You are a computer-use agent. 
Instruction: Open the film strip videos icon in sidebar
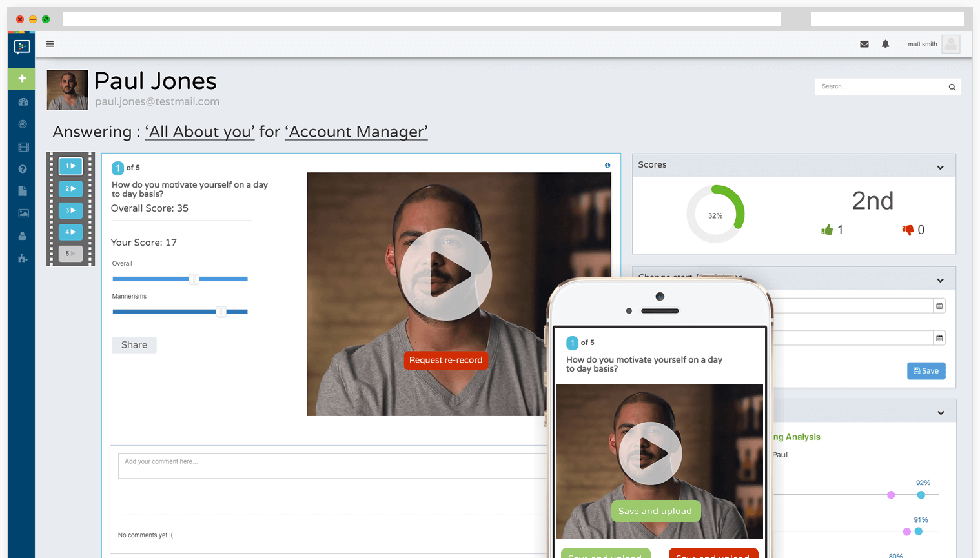(x=23, y=147)
